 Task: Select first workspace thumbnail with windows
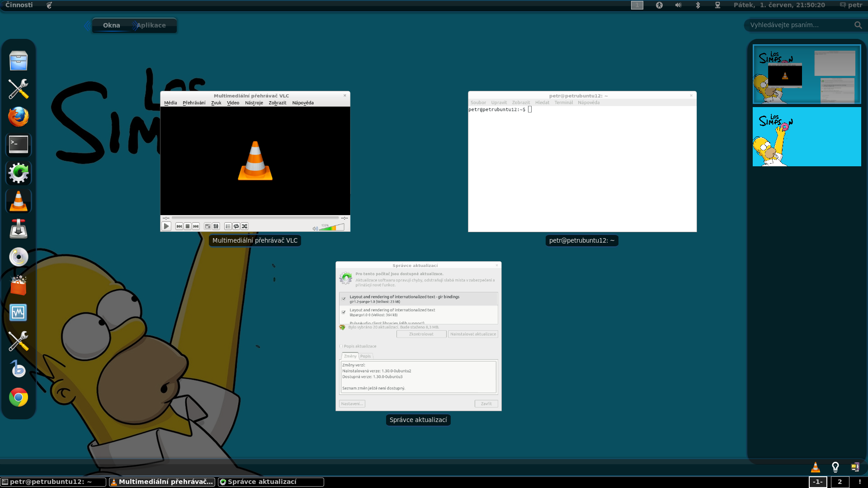[807, 74]
